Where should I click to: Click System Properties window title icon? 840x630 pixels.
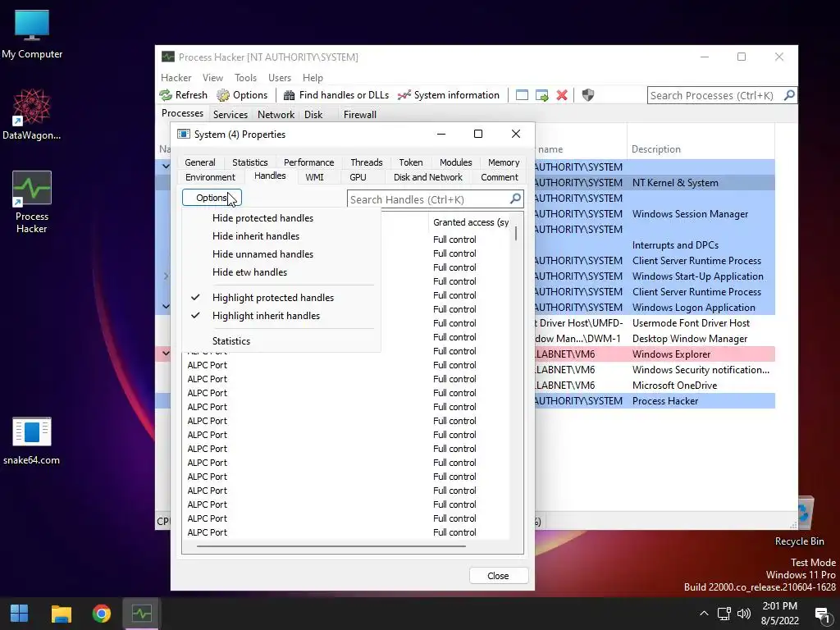pyautogui.click(x=183, y=134)
